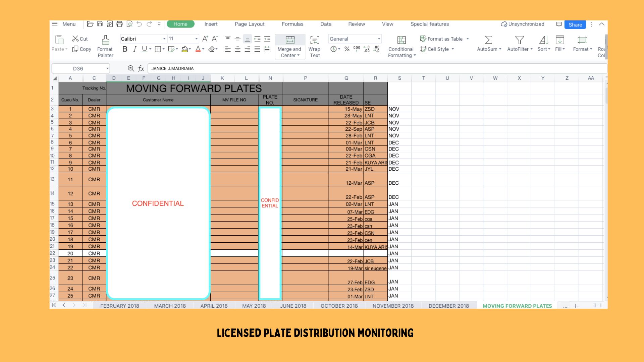Click the Save icon in quick toolbar
This screenshot has height=362, width=644.
click(100, 24)
